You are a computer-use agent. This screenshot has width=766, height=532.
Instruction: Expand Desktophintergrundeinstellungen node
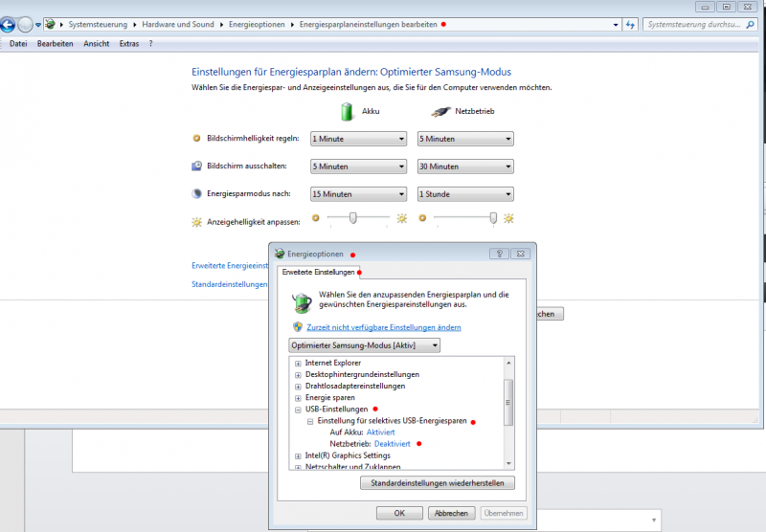tap(298, 375)
